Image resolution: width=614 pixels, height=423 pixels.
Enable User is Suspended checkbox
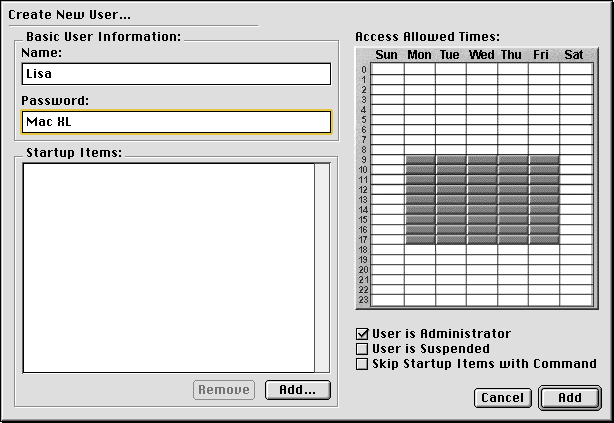point(362,349)
